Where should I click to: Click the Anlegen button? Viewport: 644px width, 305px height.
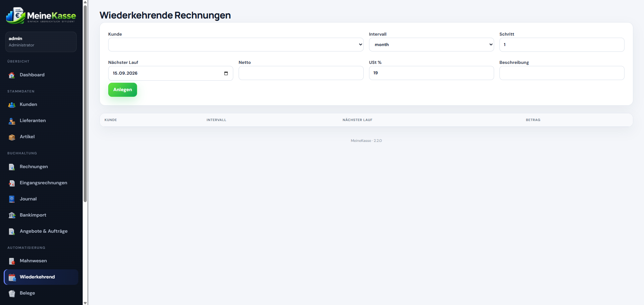[x=122, y=90]
